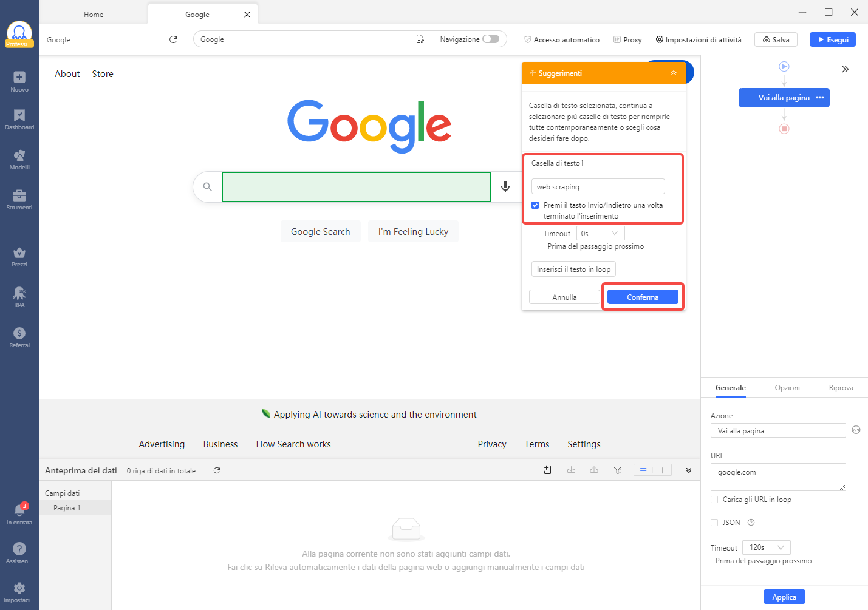Click the Conferma button
The width and height of the screenshot is (868, 610).
[643, 297]
